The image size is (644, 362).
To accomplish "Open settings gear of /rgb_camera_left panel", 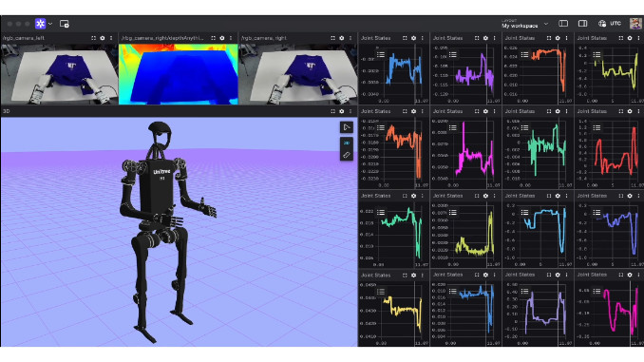I will 103,38.
